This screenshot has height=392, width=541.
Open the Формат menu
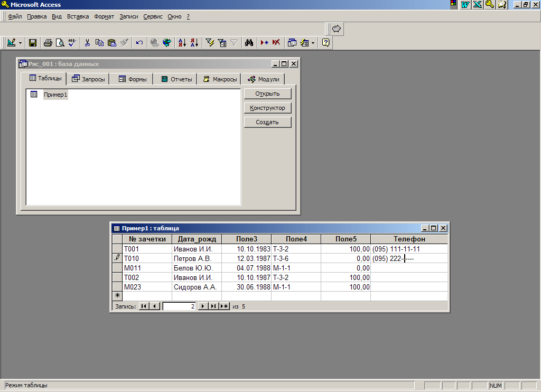[104, 16]
